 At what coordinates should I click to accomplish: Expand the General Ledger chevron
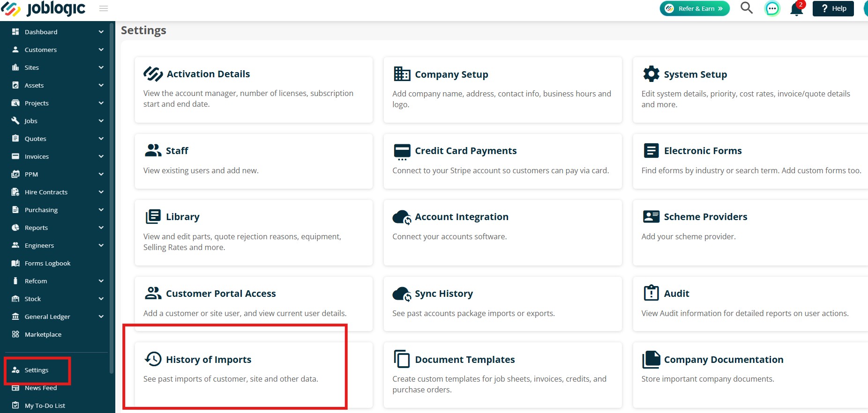(101, 317)
